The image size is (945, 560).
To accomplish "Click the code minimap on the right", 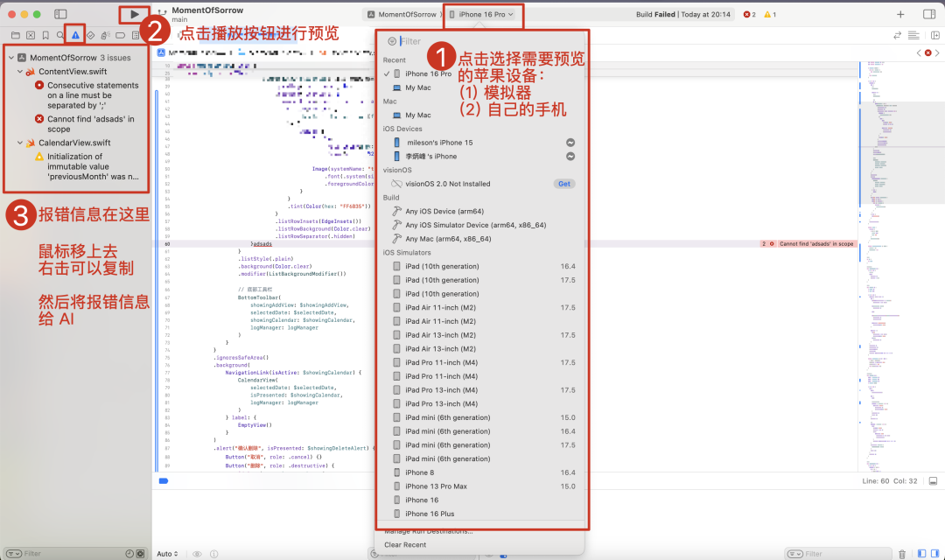I will point(901,265).
